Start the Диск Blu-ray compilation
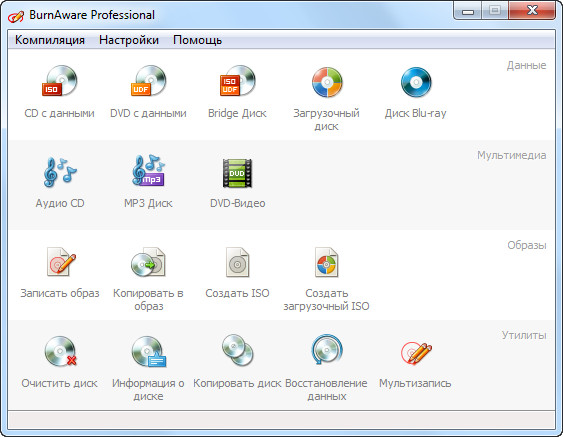Screen dimensions: 563x437 pyautogui.click(x=416, y=82)
